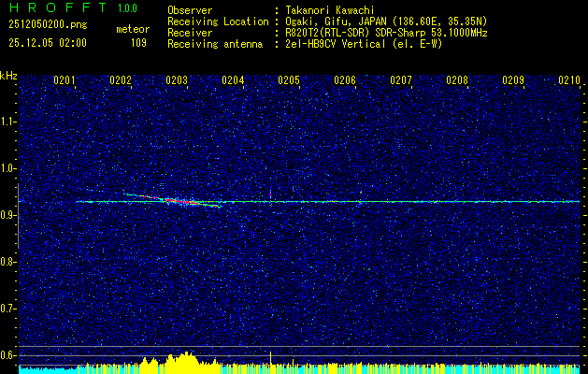The height and width of the screenshot is (374, 588).
Task: Click the Receiving antenna label
Action: [x=215, y=44]
